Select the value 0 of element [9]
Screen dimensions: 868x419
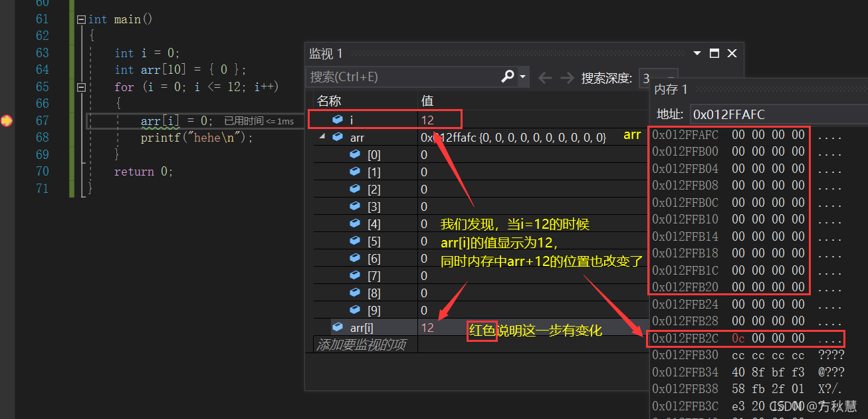pos(424,310)
